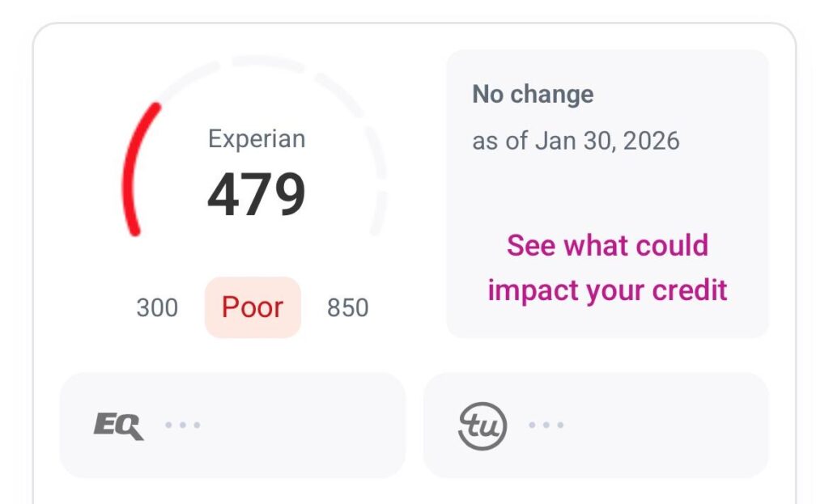The image size is (829, 504).
Task: Click the 479 credit score number
Action: coord(257,195)
